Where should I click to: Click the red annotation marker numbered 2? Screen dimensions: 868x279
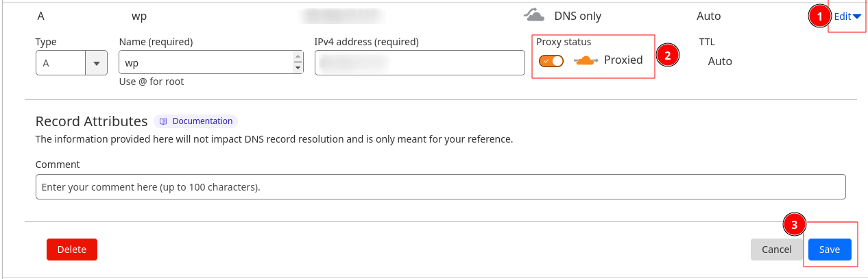click(667, 55)
